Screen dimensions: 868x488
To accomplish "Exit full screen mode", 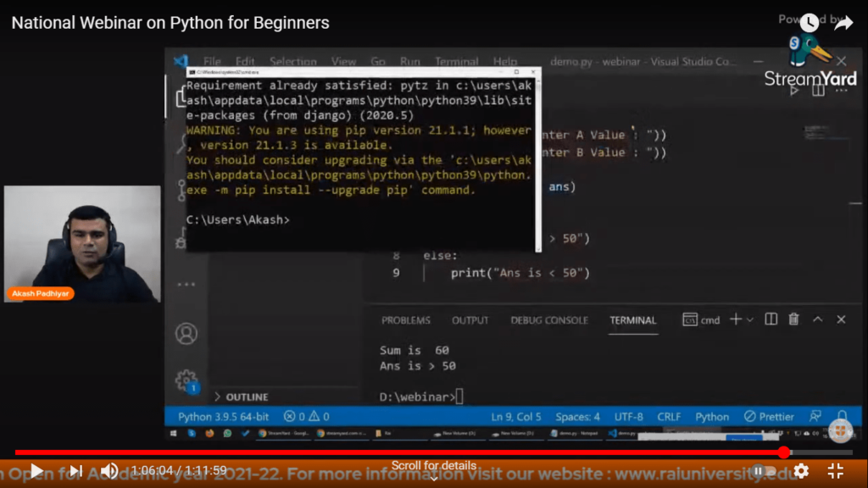I will 835,471.
